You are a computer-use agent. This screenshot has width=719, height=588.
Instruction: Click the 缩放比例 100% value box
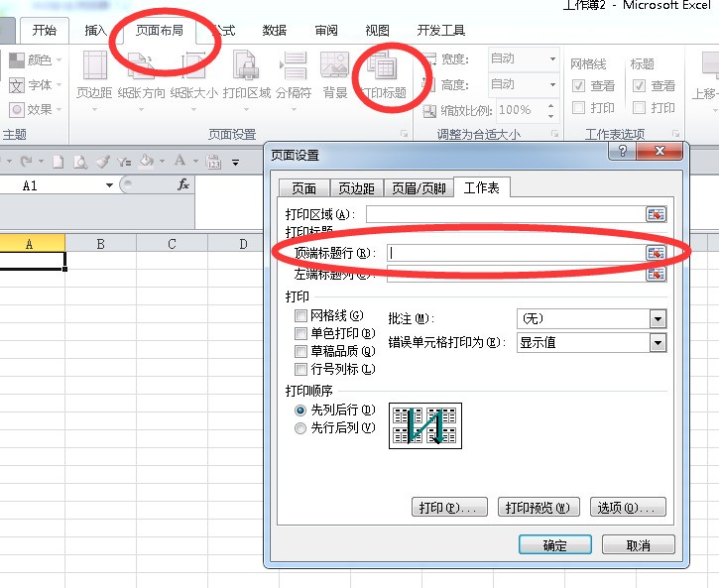coord(521,110)
